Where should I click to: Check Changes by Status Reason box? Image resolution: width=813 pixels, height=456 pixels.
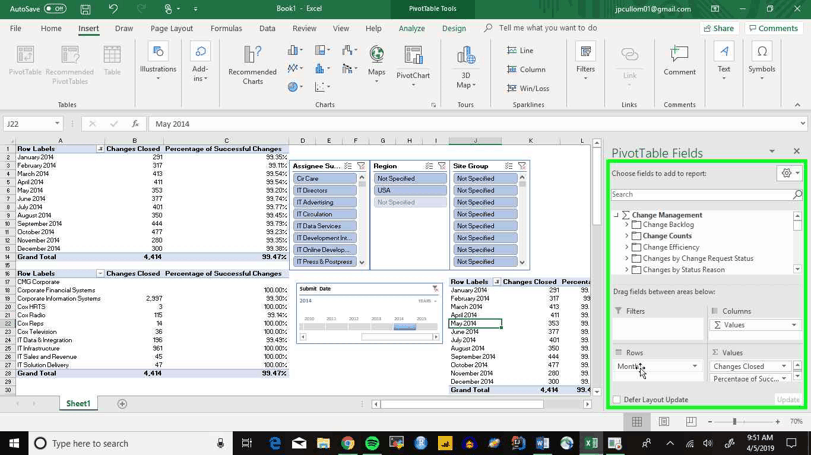coord(636,270)
